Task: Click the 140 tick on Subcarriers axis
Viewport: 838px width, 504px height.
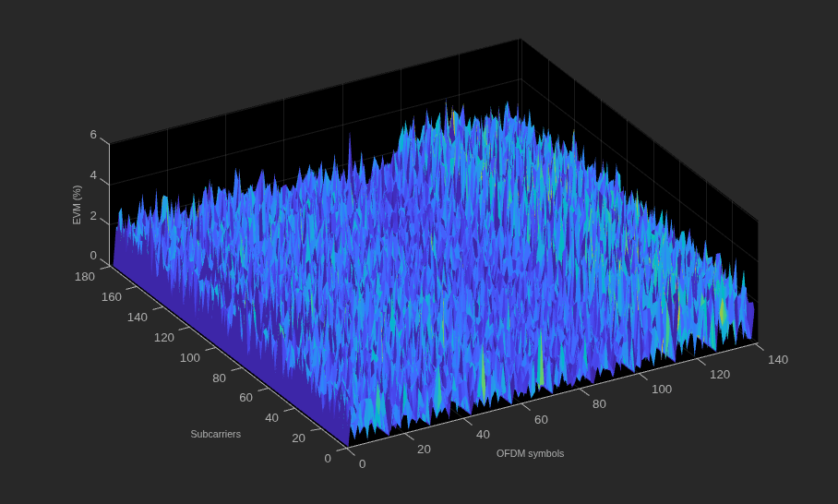Action: click(x=137, y=317)
